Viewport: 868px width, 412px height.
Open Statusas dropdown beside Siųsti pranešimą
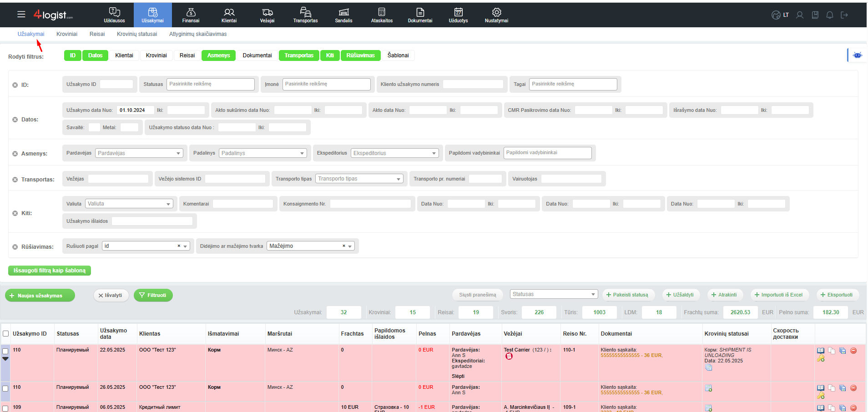coord(554,294)
